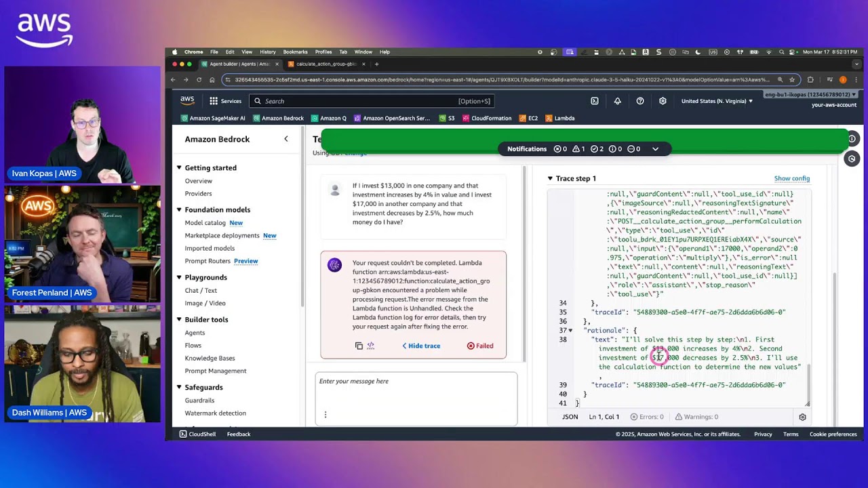Screen dimensions: 868x488
Task: Open the Overview page
Action: (199, 181)
